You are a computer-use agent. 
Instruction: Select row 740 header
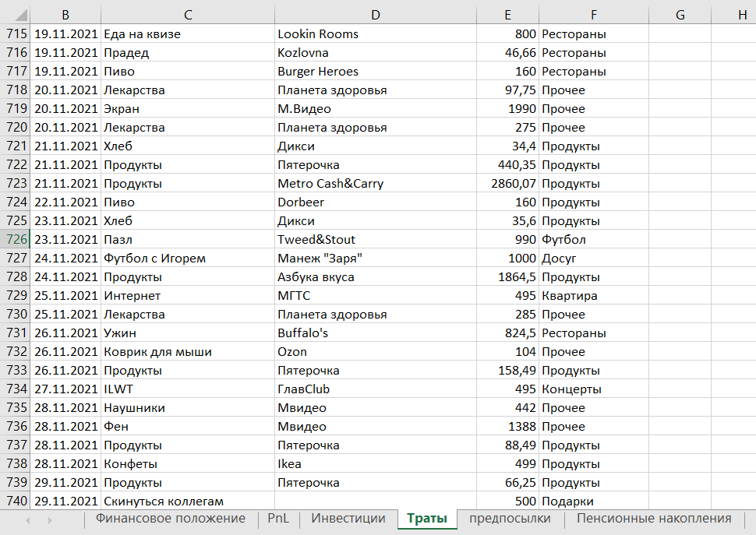pos(15,501)
